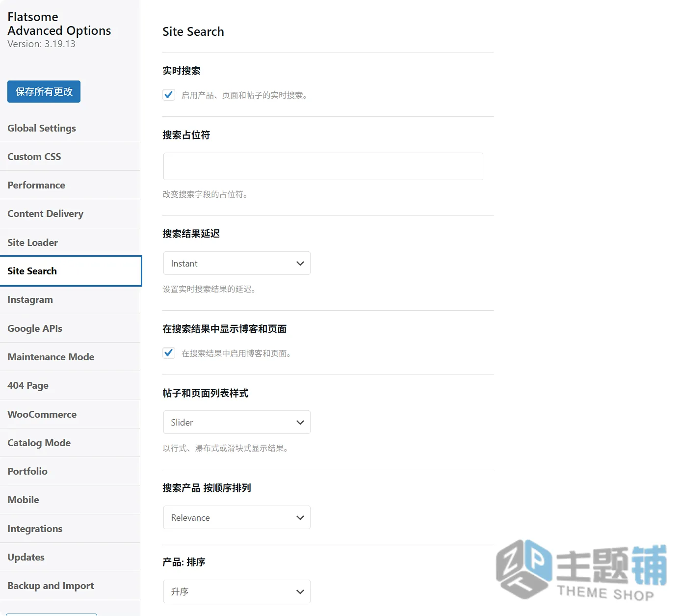681x616 pixels.
Task: Toggle the 实时搜索 live search checkbox
Action: point(169,95)
